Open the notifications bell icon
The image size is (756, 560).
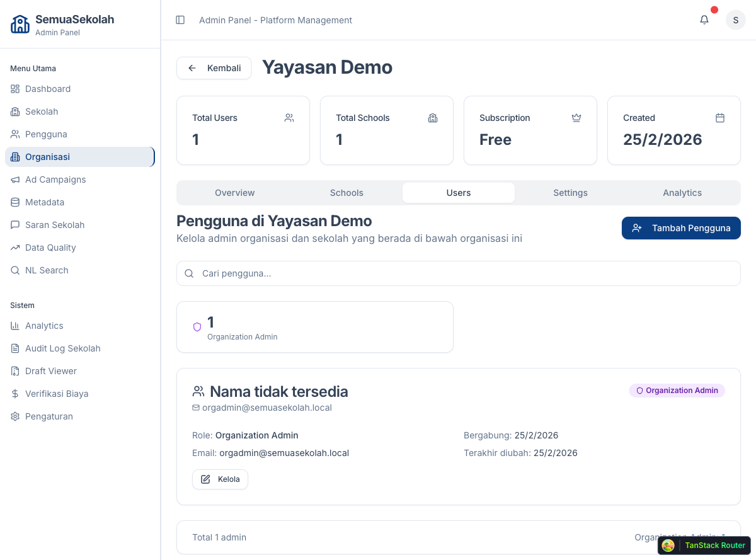coord(704,20)
